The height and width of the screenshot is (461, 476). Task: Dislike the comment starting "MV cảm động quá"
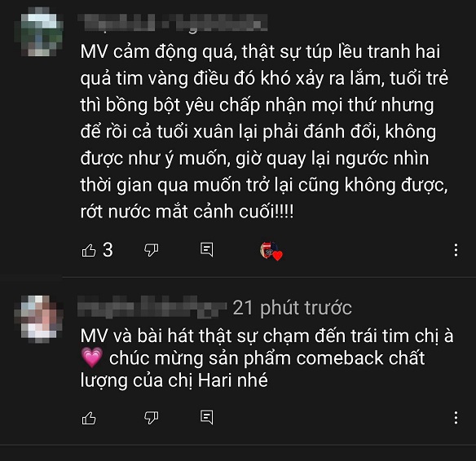(151, 250)
